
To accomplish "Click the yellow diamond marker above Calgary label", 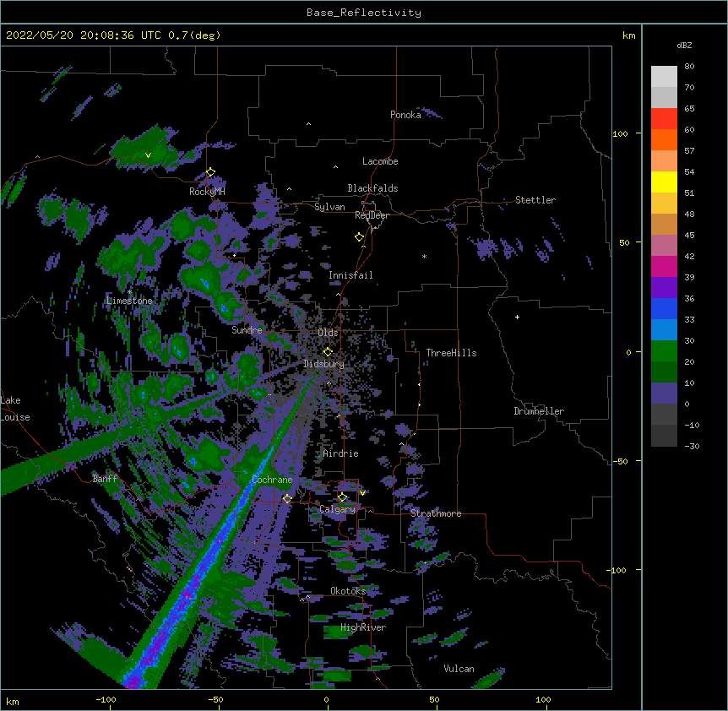I will click(342, 497).
